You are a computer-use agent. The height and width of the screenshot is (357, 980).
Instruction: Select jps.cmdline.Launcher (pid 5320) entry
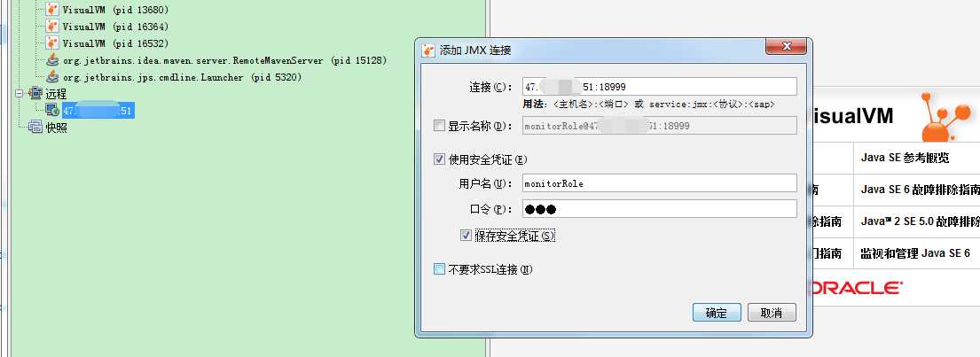pyautogui.click(x=183, y=77)
